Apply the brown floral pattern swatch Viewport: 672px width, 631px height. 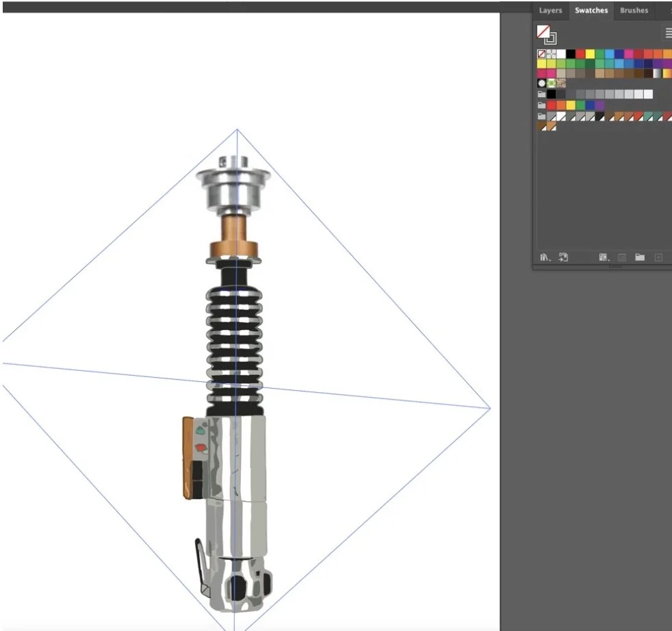561,83
